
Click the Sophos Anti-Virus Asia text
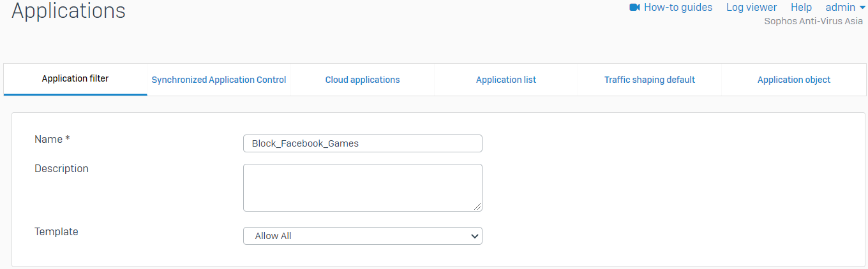tap(813, 21)
